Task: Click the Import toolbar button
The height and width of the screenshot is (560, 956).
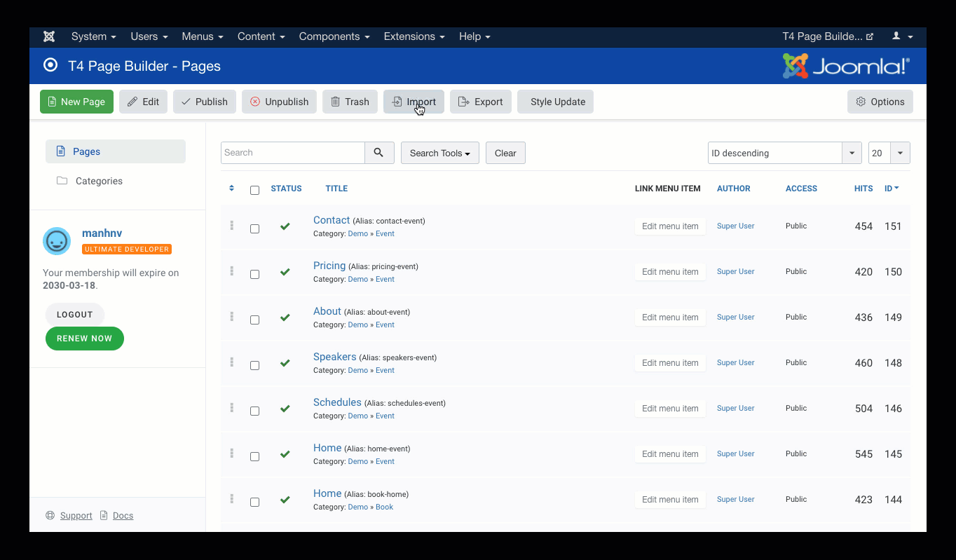Action: click(414, 102)
